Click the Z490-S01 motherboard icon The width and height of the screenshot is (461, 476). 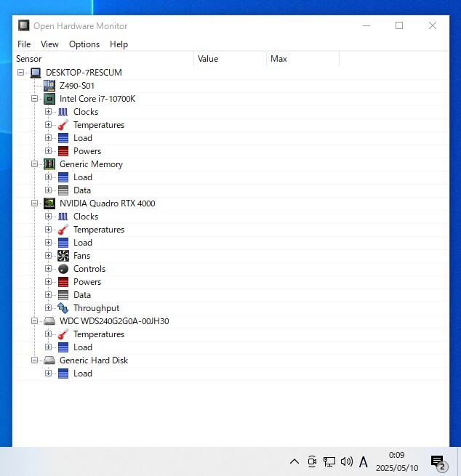pos(49,86)
